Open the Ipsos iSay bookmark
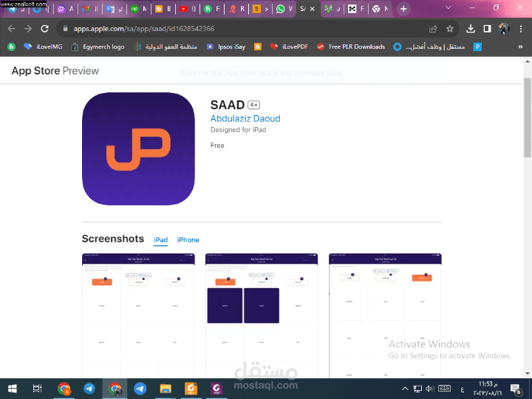532x399 pixels. tap(225, 47)
